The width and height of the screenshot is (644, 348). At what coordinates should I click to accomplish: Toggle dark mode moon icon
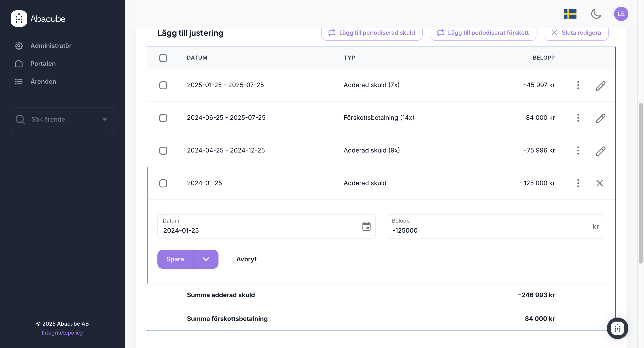point(596,14)
